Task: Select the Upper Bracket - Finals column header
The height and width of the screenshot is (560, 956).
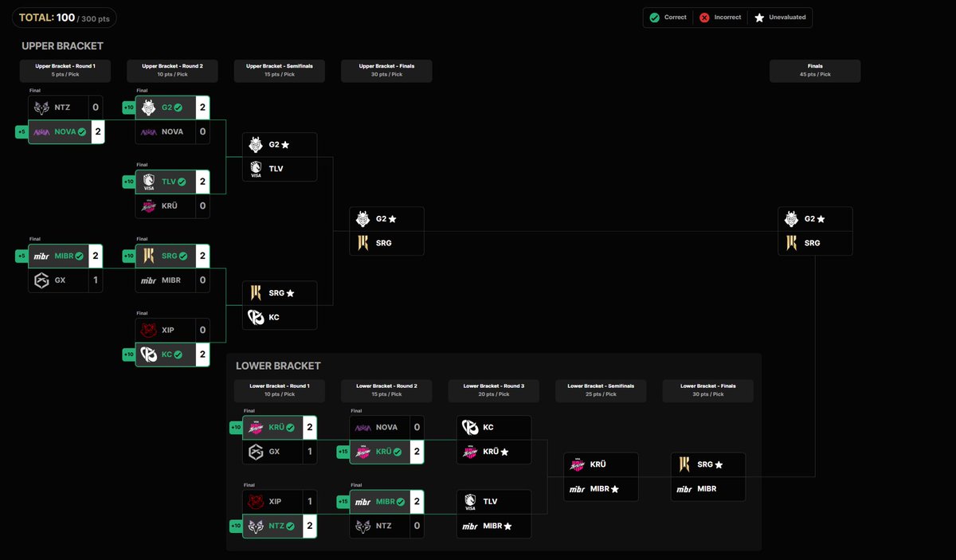Action: click(386, 71)
